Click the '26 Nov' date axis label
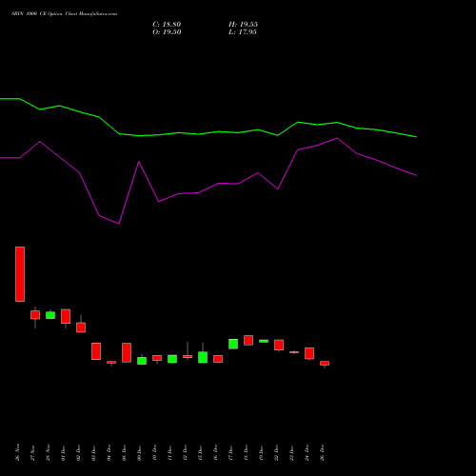Image resolution: width=476 pixels, height=476 pixels. pyautogui.click(x=18, y=452)
